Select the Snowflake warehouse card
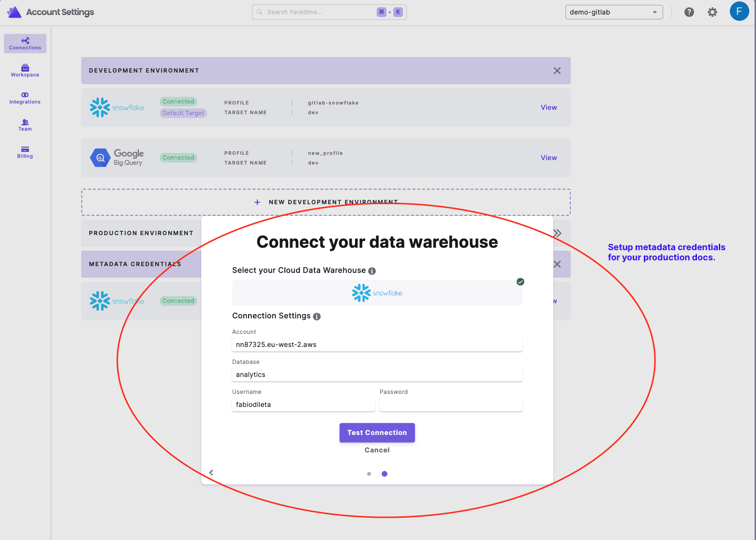Image resolution: width=756 pixels, height=540 pixels. pos(377,293)
